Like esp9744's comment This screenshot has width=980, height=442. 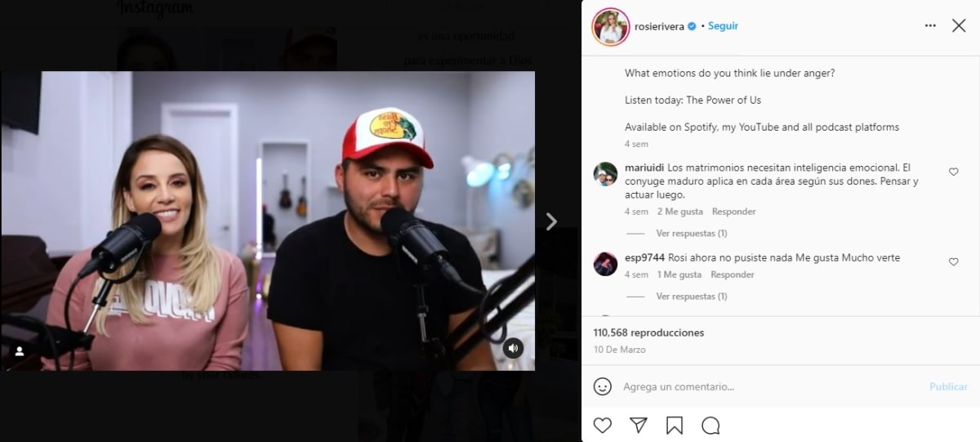point(953,261)
